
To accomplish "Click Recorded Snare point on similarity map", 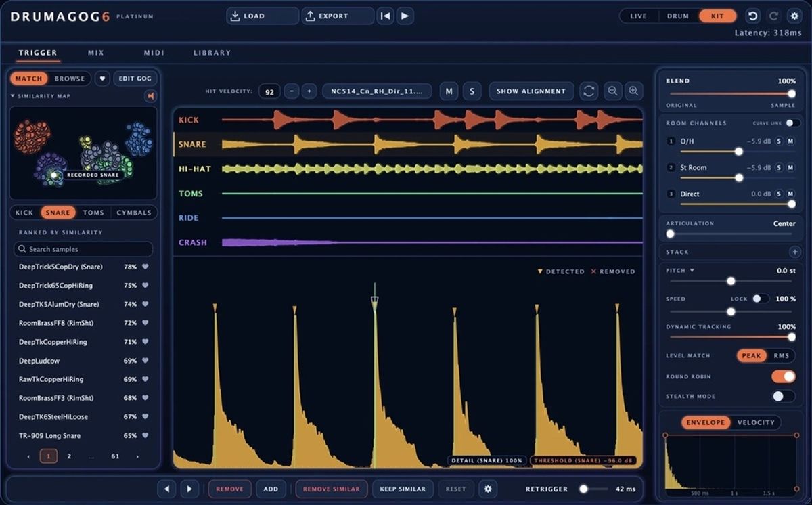I will (55, 175).
